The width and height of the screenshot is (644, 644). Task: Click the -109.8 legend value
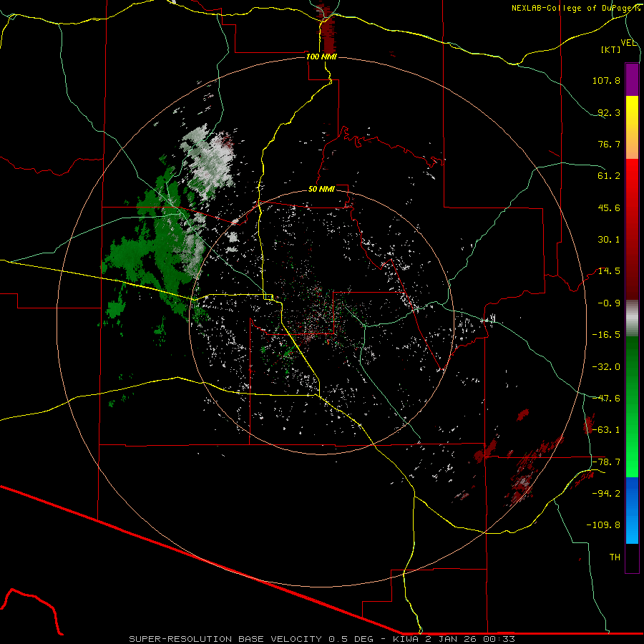coord(604,525)
